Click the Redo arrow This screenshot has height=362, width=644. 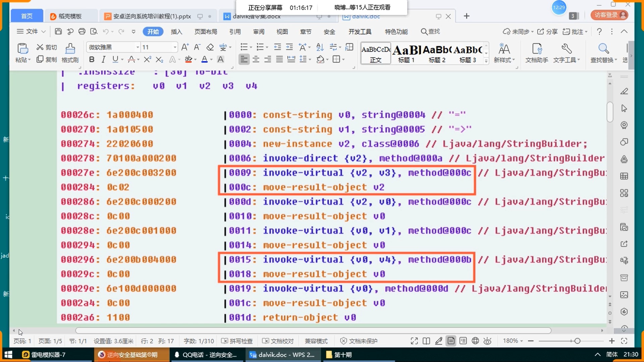pos(121,32)
